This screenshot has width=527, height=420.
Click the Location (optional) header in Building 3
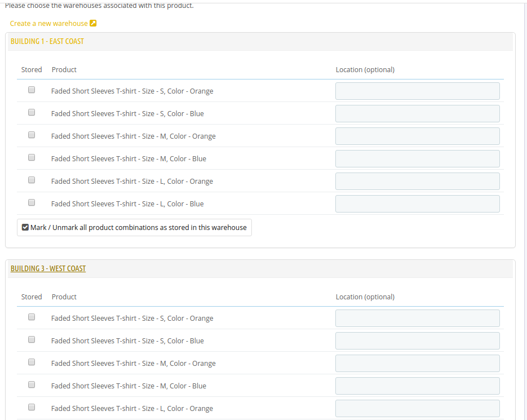click(365, 297)
